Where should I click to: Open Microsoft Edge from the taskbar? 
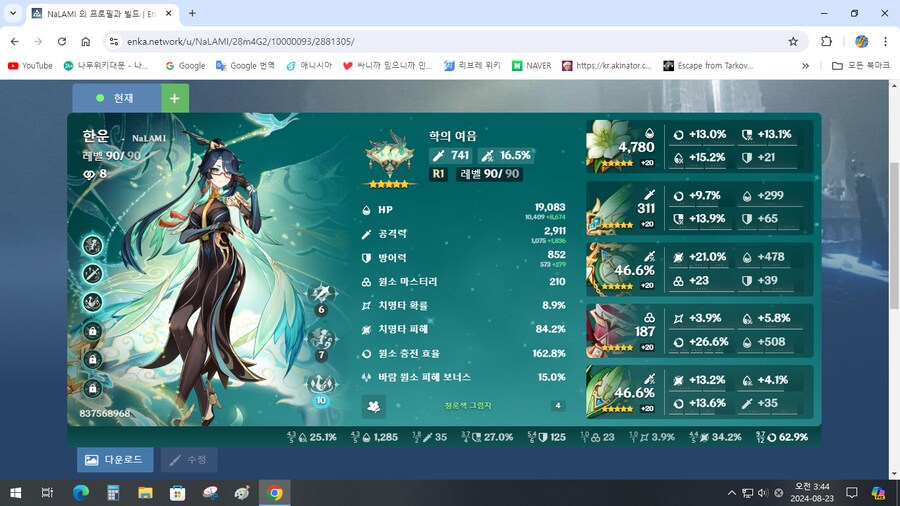(81, 493)
